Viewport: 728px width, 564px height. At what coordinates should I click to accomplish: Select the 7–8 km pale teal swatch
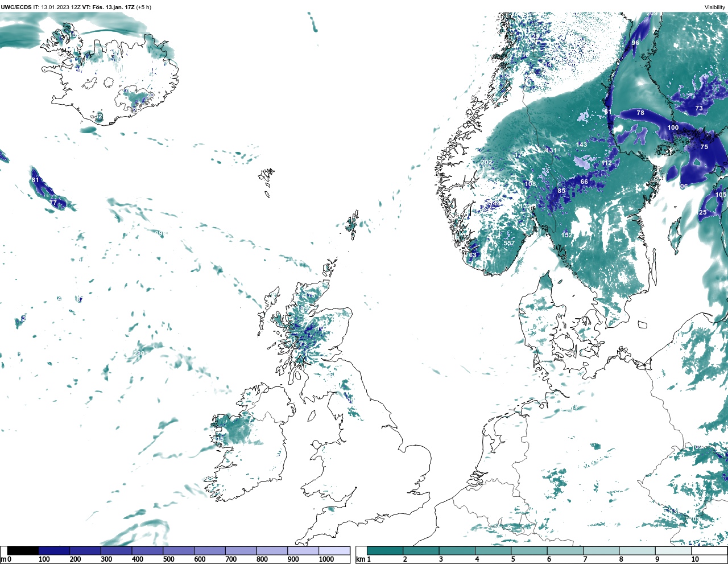(x=601, y=550)
